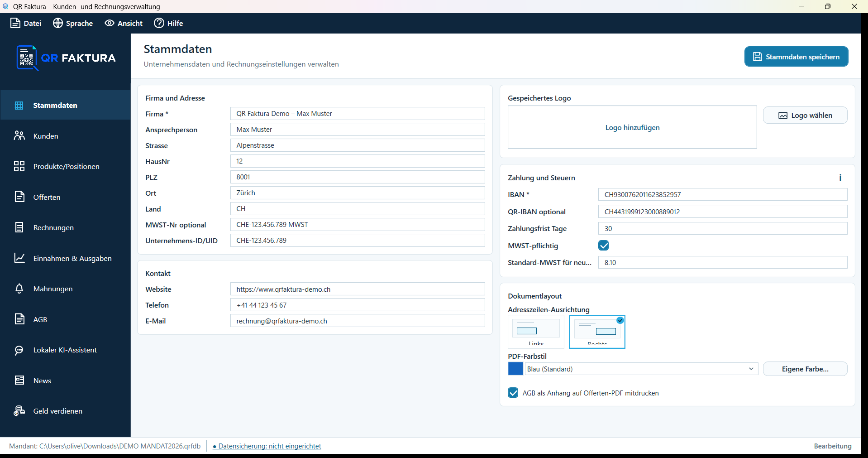Open Kunden via its people icon
The image size is (868, 458).
[x=19, y=135]
